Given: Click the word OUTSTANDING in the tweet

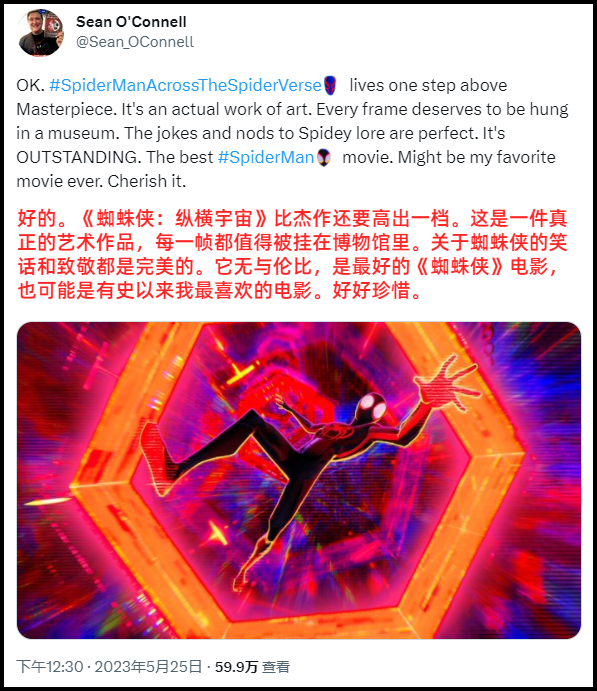Looking at the screenshot, I should click(x=78, y=157).
